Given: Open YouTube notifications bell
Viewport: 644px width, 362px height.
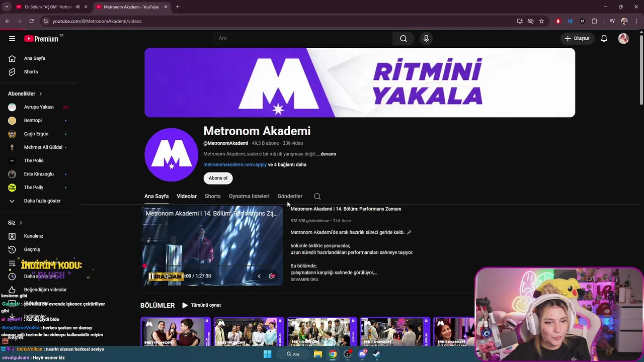Looking at the screenshot, I should 604,39.
